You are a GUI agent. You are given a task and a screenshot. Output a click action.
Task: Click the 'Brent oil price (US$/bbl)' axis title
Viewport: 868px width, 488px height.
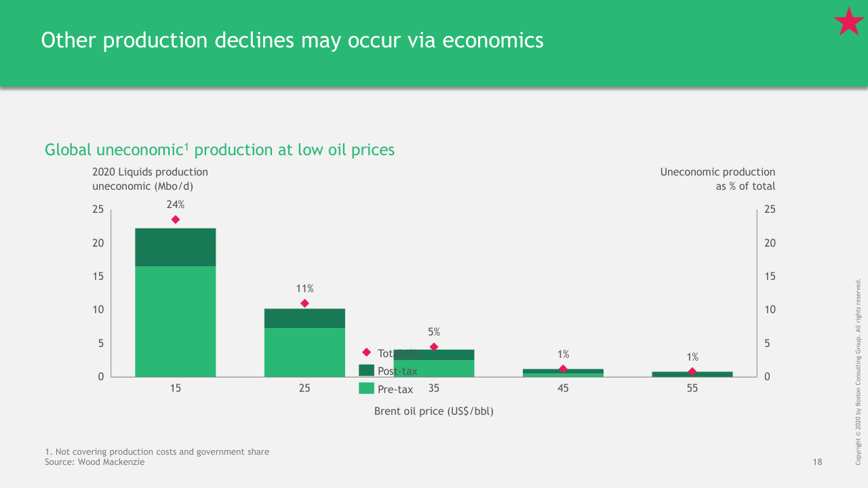[x=434, y=411]
